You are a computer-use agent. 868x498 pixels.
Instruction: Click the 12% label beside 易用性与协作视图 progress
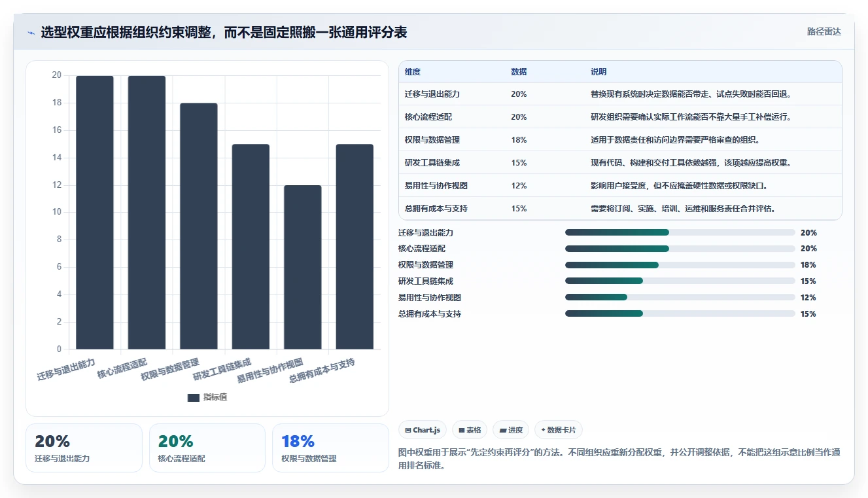[808, 298]
